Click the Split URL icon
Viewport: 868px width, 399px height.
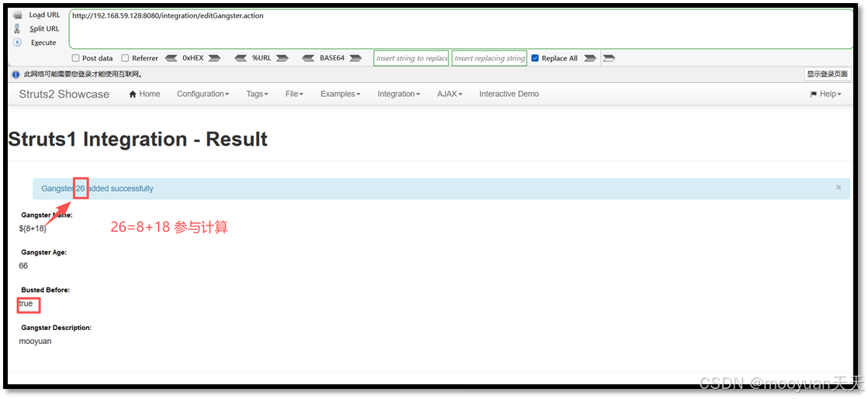[16, 29]
